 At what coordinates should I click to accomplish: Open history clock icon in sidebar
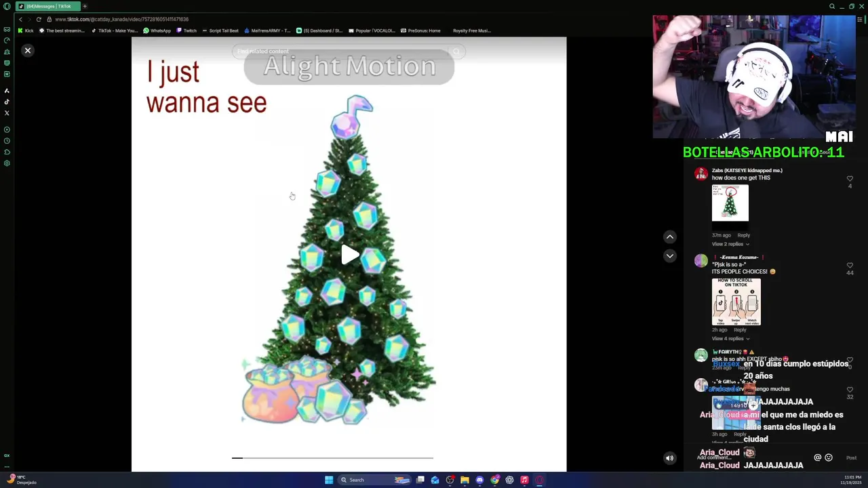(7, 141)
